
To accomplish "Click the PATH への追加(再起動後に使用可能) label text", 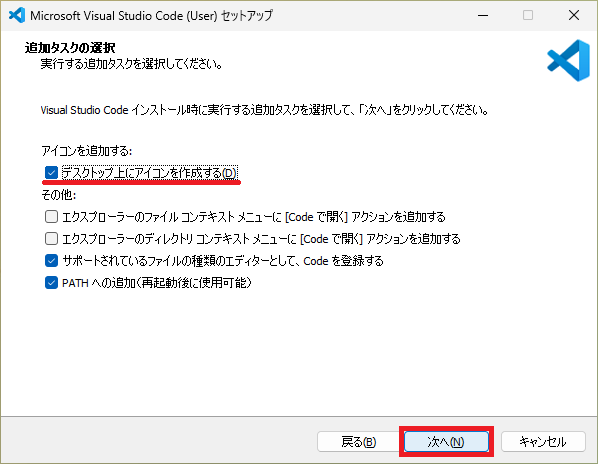I will (157, 283).
